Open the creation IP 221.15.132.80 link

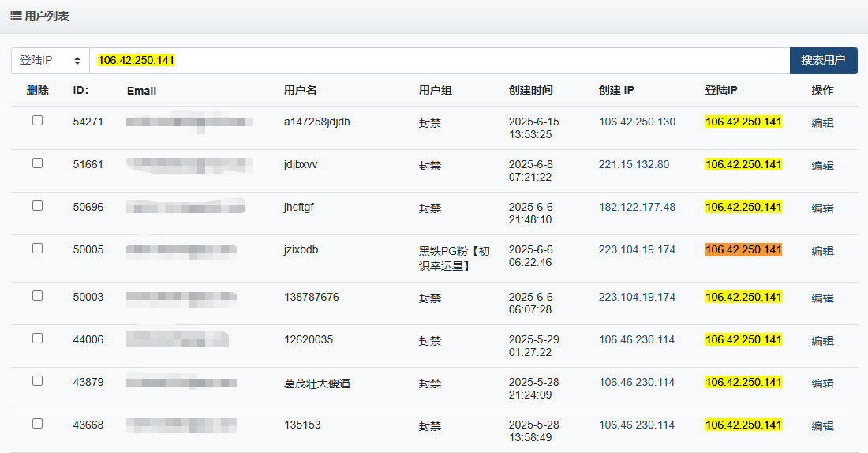pos(634,164)
